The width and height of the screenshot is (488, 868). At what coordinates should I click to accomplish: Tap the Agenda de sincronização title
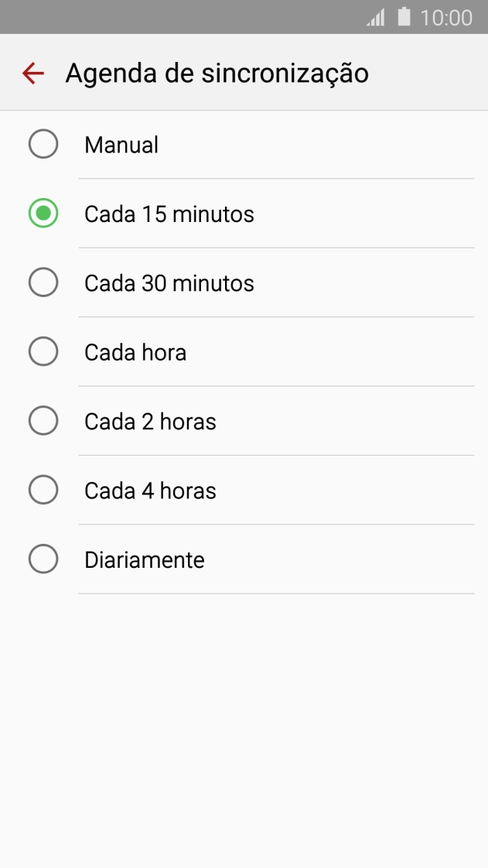tap(217, 73)
